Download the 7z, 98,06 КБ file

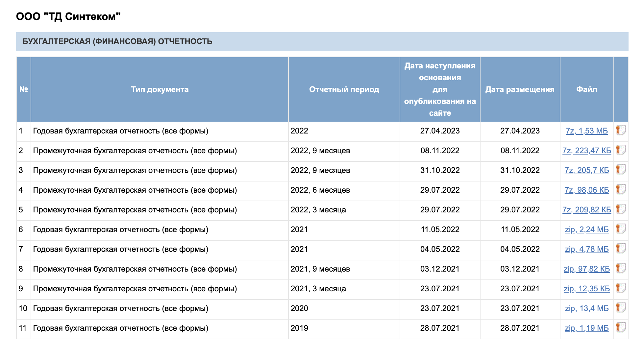[x=587, y=190]
